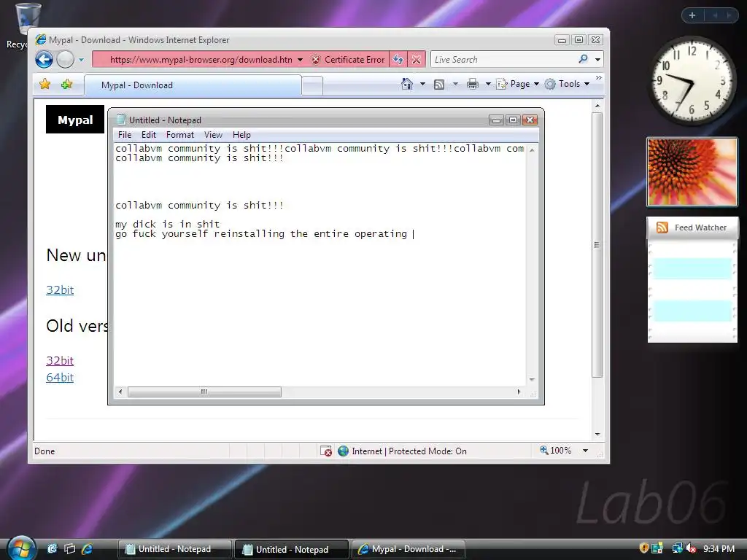Viewport: 747px width, 560px height.
Task: Click the IE Forward arrow button
Action: (x=65, y=60)
